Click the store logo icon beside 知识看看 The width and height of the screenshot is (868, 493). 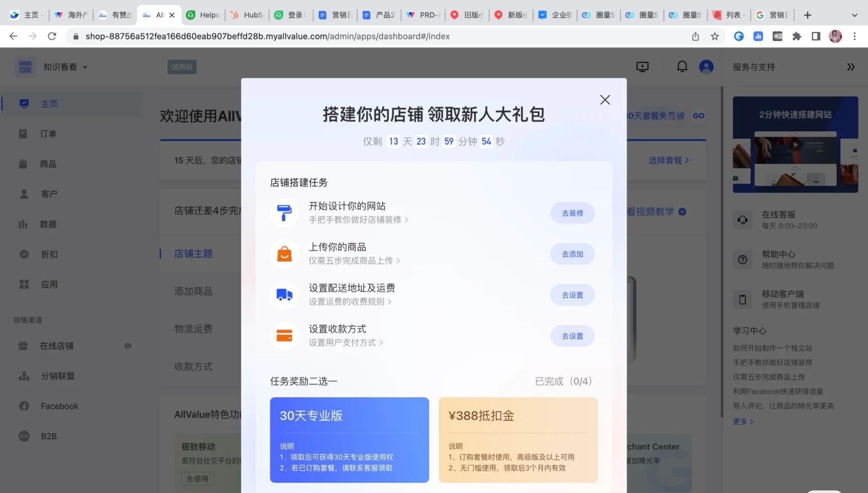tap(25, 67)
